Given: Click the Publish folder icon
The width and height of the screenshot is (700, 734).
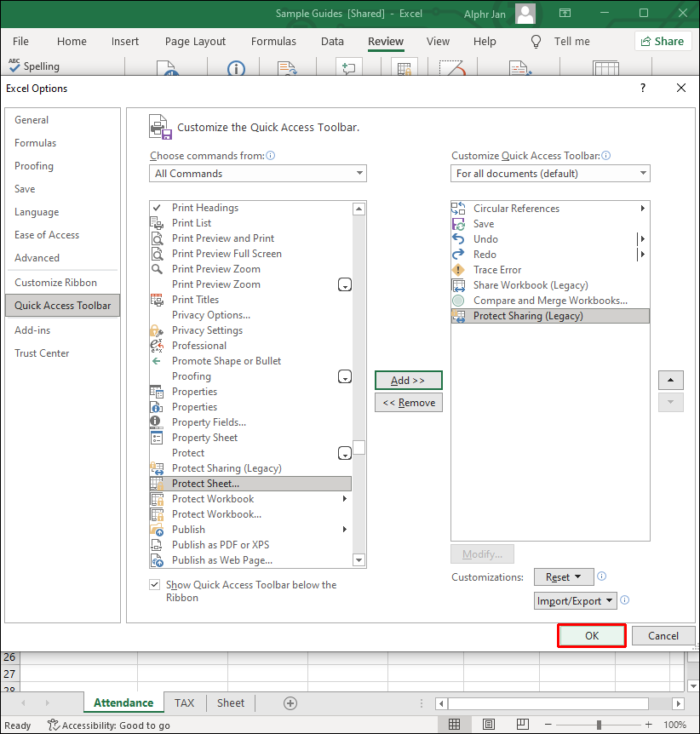Looking at the screenshot, I should tap(157, 530).
